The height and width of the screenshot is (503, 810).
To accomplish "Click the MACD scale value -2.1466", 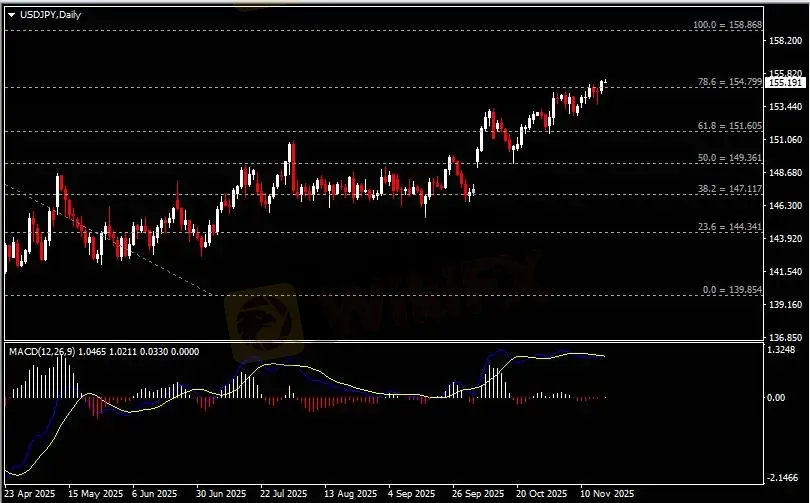I will [783, 480].
